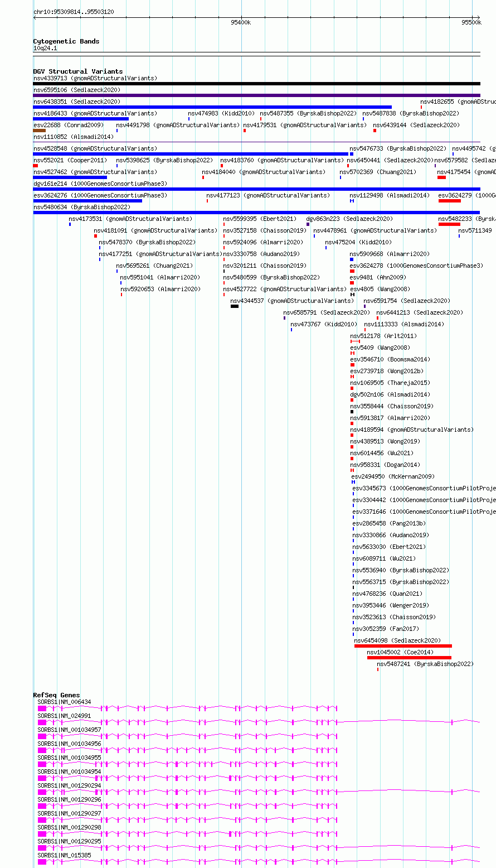This screenshot has width=496, height=868.
Task: Open nsv1113333 (Alsmadi2014) label
Action: (405, 324)
